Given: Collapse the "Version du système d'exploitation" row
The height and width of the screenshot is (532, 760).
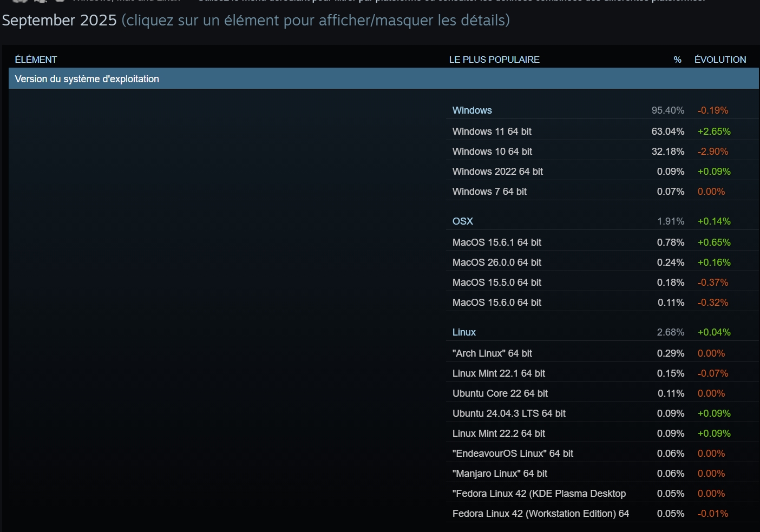Looking at the screenshot, I should pos(384,78).
